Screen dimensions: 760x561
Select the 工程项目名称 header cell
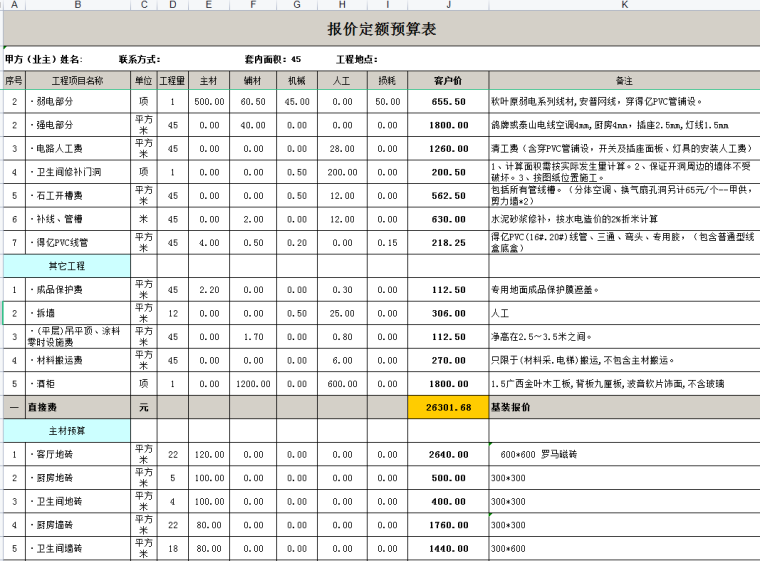point(78,80)
